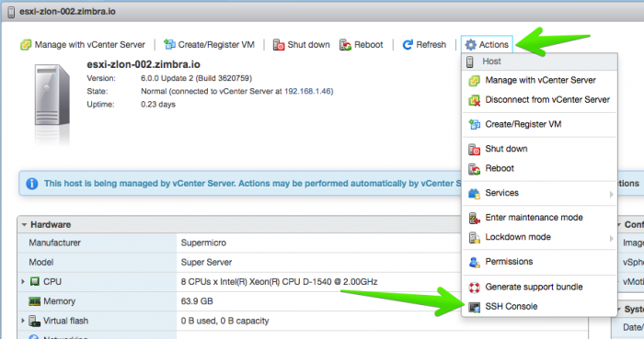Click the Permissions user icon

pos(475,263)
